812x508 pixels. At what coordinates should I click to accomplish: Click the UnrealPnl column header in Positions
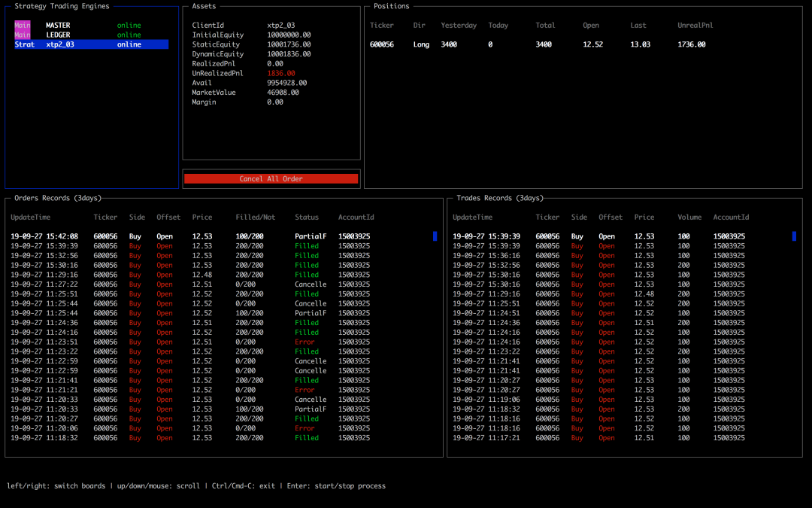click(695, 26)
